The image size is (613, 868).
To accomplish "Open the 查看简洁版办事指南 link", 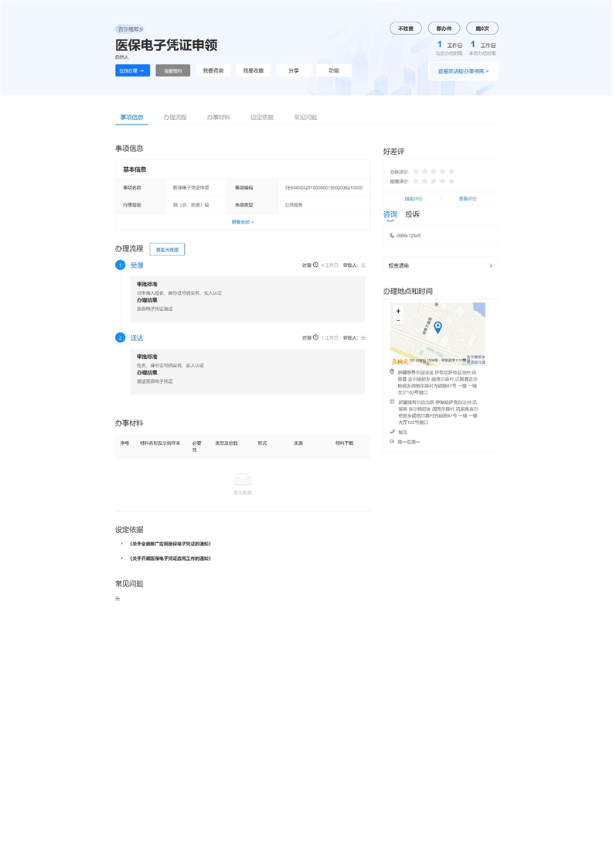I will [x=463, y=71].
